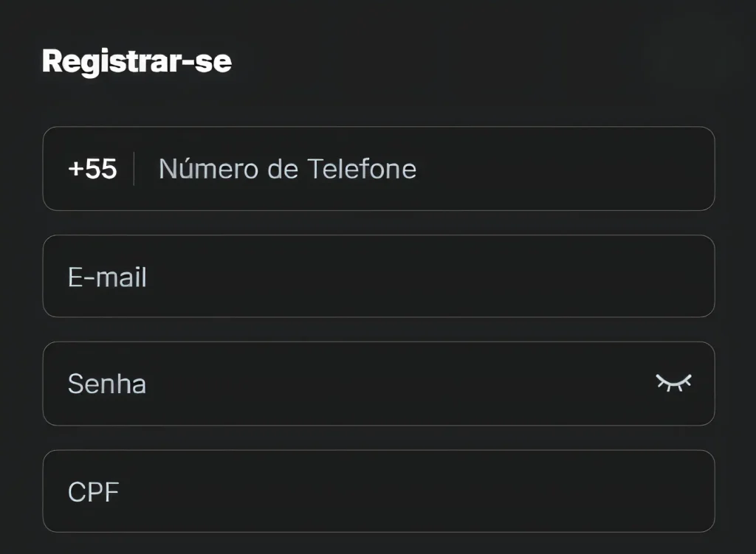Toggle password visibility in Senha field
The width and height of the screenshot is (756, 554).
(673, 383)
